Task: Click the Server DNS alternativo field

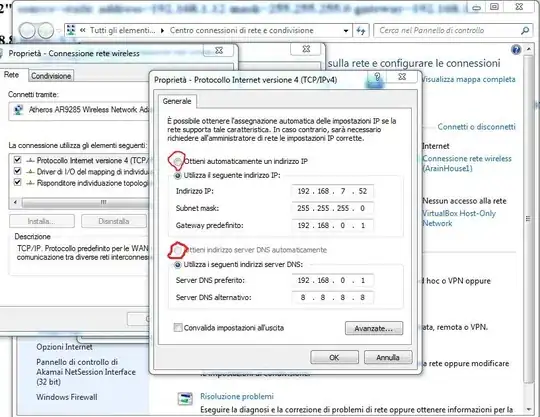Action: pyautogui.click(x=333, y=297)
